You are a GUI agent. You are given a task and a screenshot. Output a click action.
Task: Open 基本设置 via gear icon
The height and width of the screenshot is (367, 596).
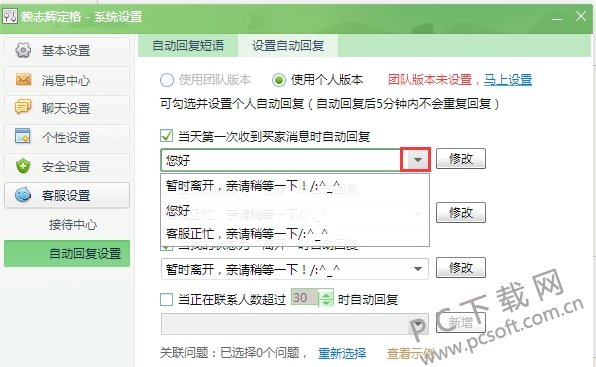coord(23,50)
